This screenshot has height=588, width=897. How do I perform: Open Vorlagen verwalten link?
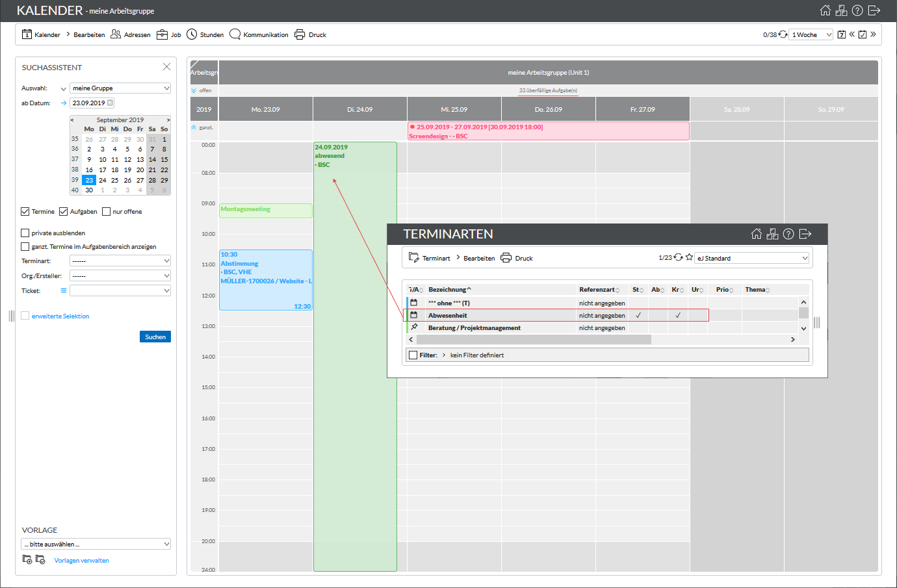pos(81,560)
